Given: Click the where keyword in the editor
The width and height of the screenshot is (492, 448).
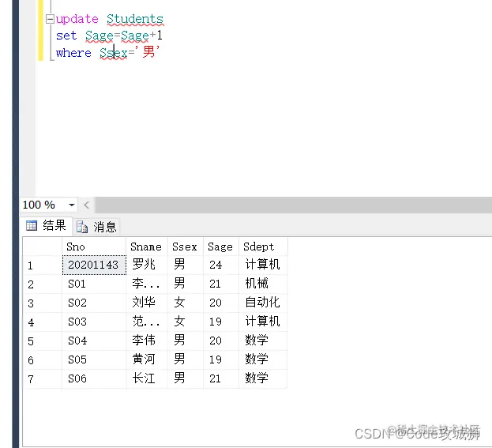Looking at the screenshot, I should point(73,53).
